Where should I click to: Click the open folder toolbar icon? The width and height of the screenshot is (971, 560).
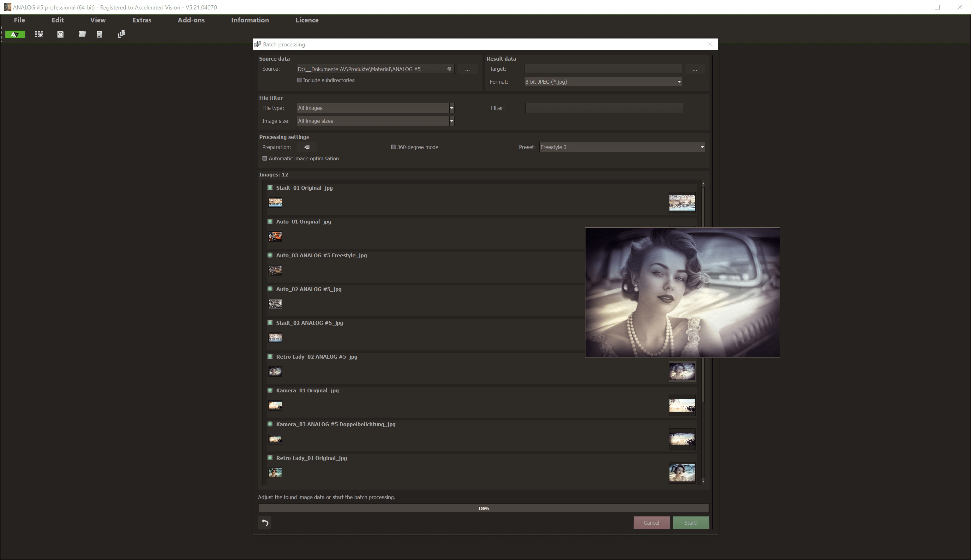point(82,34)
